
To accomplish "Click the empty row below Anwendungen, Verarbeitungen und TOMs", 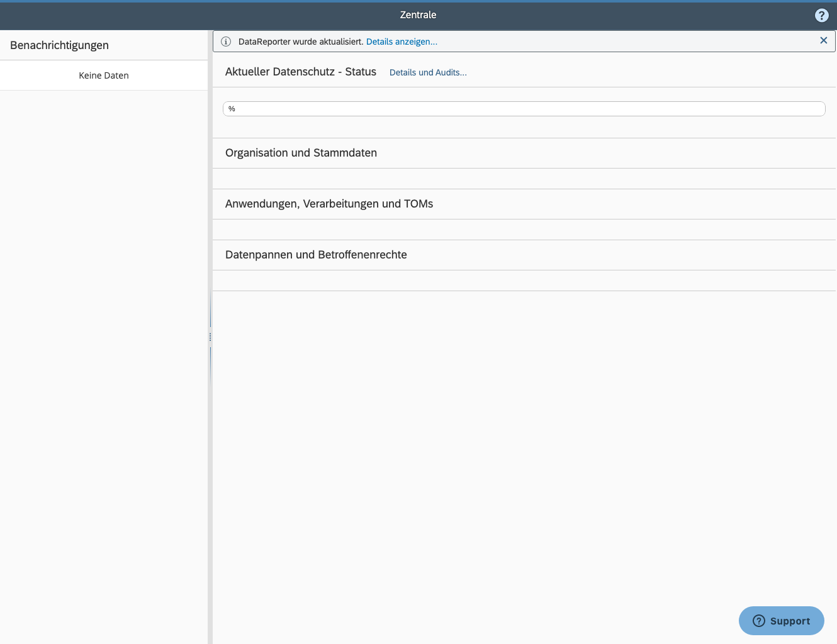I will (x=523, y=229).
